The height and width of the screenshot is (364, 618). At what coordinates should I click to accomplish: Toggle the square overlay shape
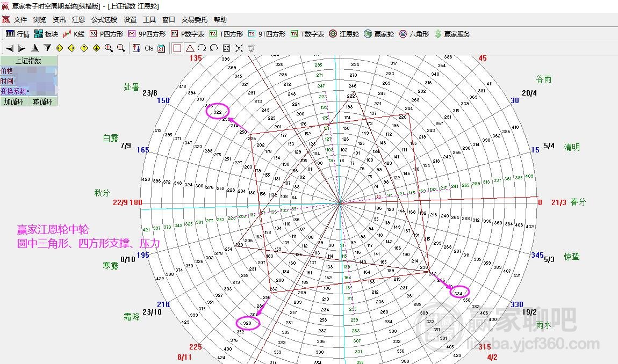point(177,48)
